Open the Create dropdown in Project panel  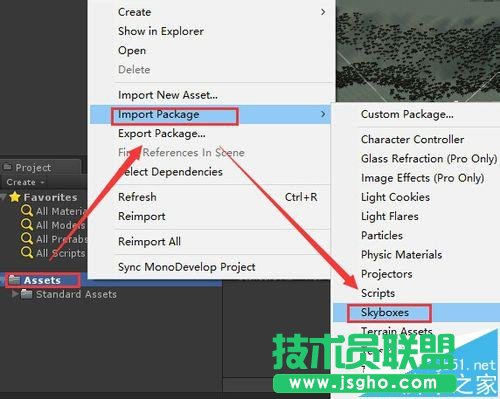(25, 182)
